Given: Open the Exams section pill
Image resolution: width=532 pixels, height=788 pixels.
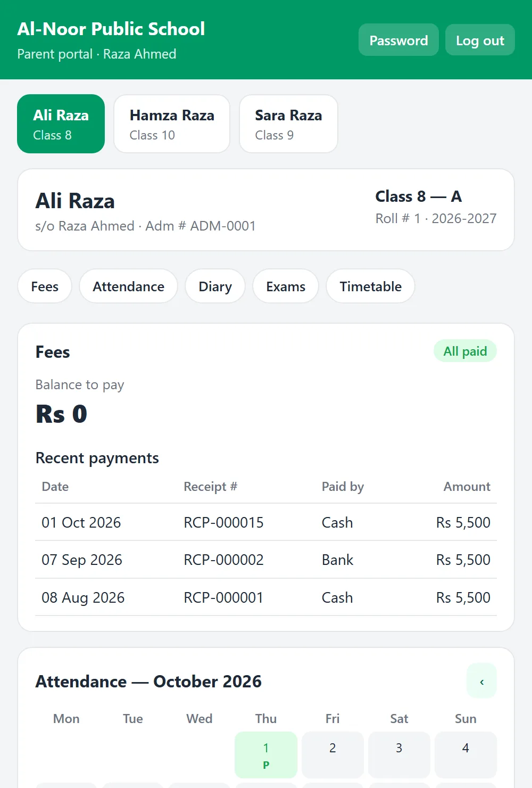Looking at the screenshot, I should pyautogui.click(x=286, y=286).
